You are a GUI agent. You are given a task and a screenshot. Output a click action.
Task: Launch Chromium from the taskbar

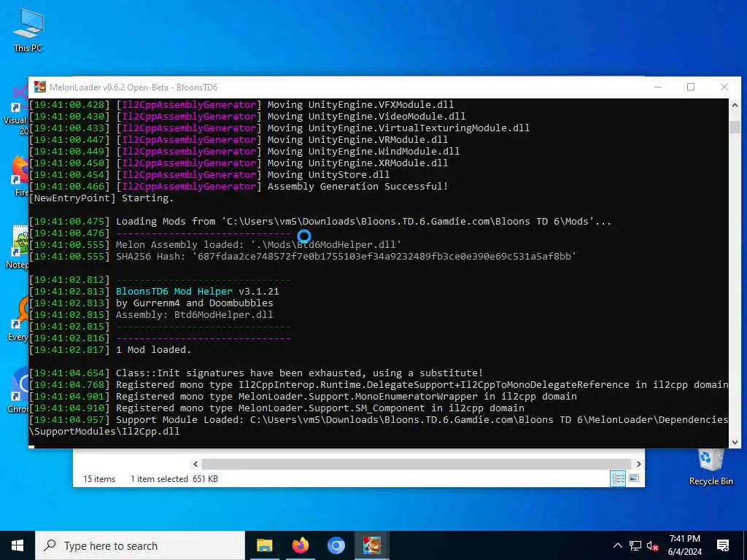(x=336, y=545)
